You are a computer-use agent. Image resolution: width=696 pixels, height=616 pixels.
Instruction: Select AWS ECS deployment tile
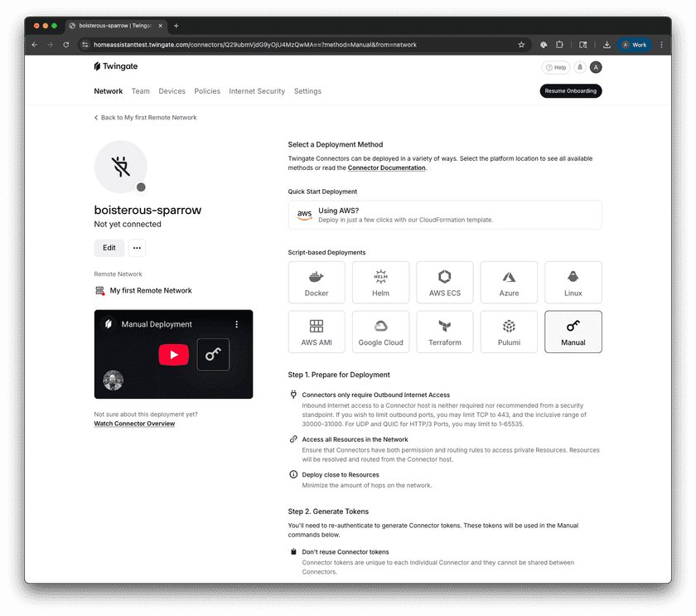click(x=445, y=283)
